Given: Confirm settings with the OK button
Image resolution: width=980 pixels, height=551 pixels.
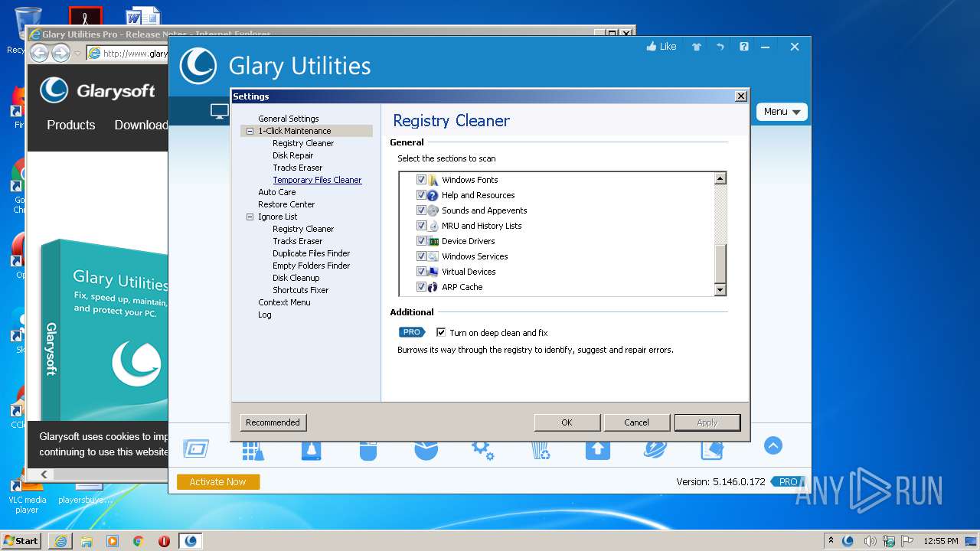Looking at the screenshot, I should [x=567, y=422].
